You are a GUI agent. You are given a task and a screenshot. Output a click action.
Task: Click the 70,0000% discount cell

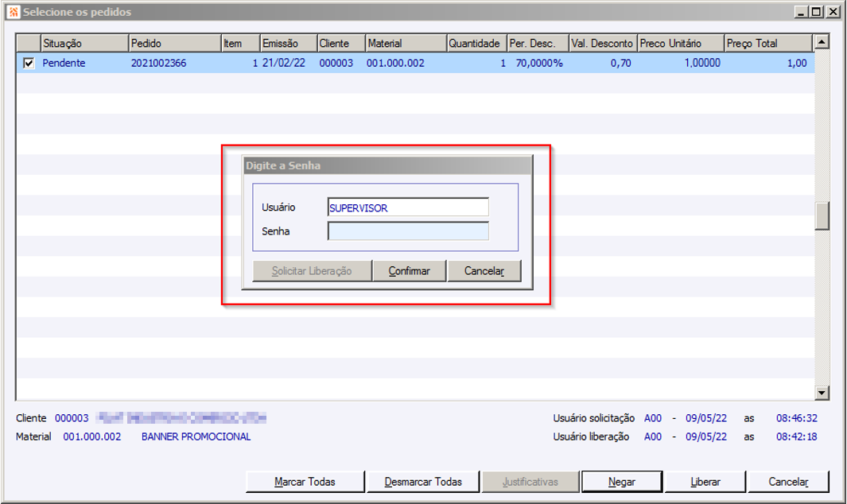pos(539,64)
